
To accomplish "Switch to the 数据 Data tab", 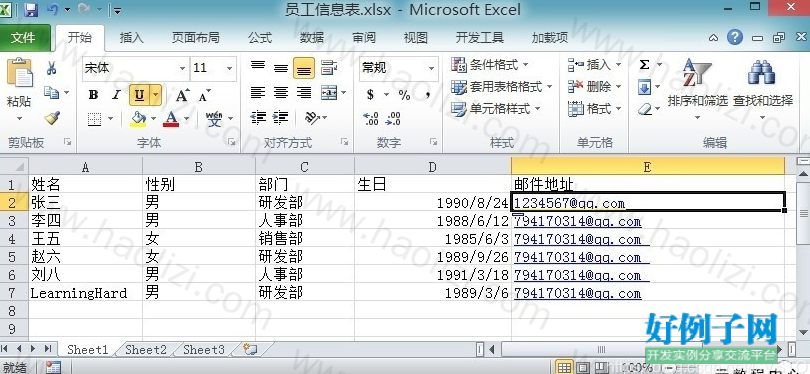I will coord(312,38).
